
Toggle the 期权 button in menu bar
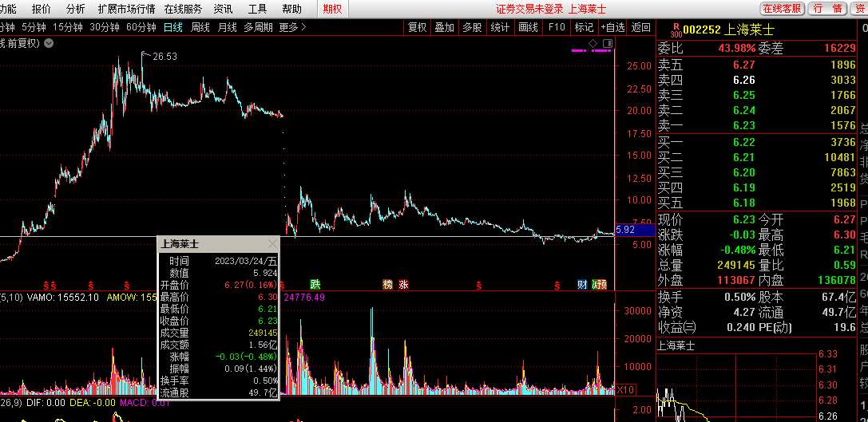point(332,9)
